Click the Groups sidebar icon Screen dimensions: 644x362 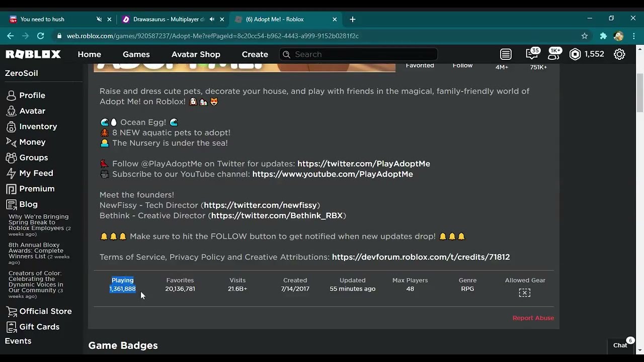pos(11,158)
